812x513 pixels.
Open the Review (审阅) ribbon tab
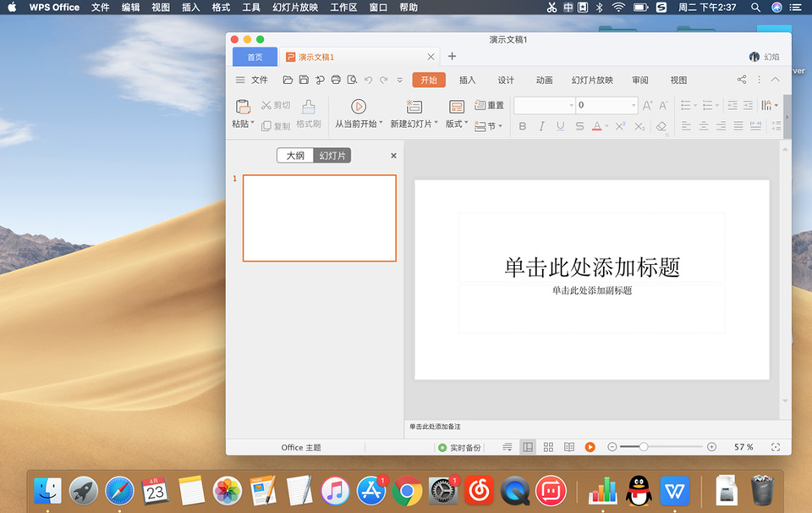click(640, 80)
